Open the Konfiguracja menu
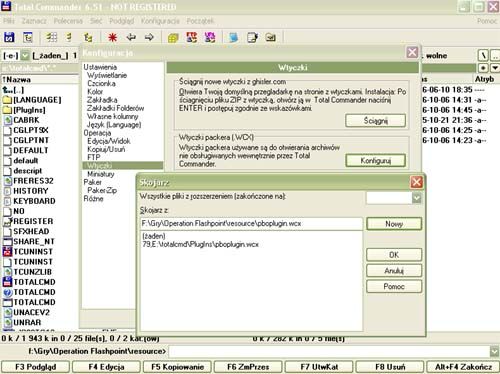The height and width of the screenshot is (374, 500). (x=160, y=21)
